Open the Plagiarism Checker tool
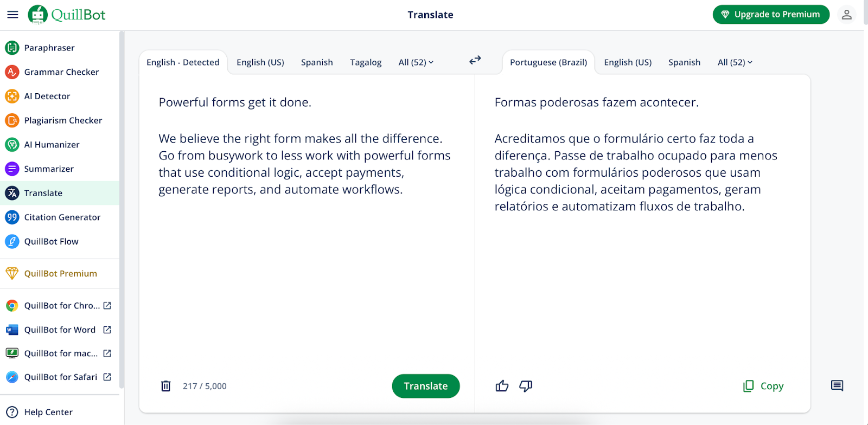 (63, 120)
